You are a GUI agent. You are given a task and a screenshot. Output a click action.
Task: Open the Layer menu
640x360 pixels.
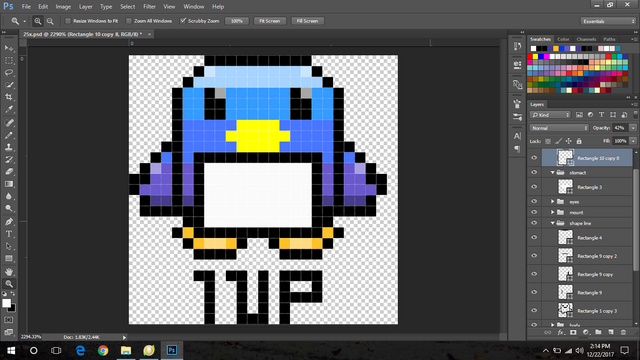[x=85, y=7]
